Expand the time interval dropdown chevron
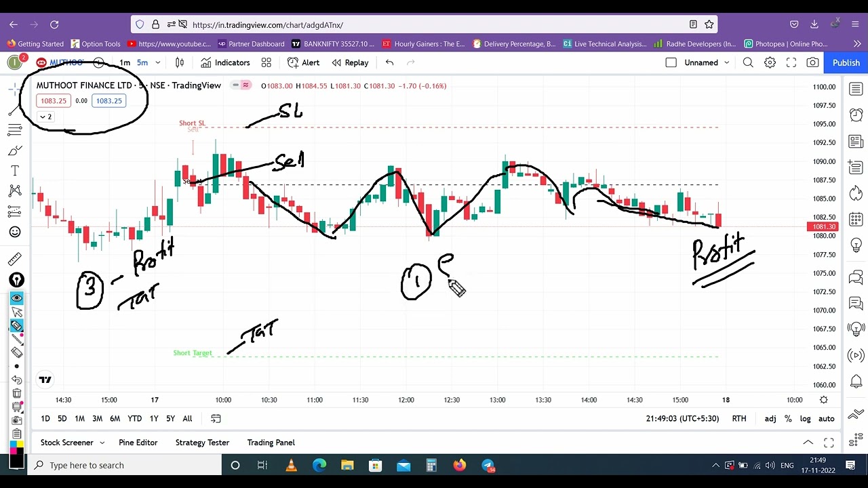This screenshot has width=868, height=488. (157, 62)
